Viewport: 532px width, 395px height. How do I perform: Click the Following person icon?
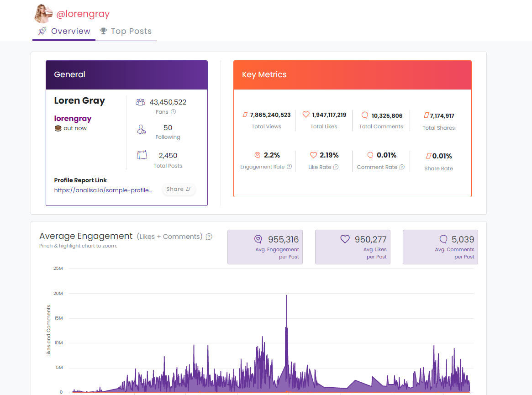141,130
